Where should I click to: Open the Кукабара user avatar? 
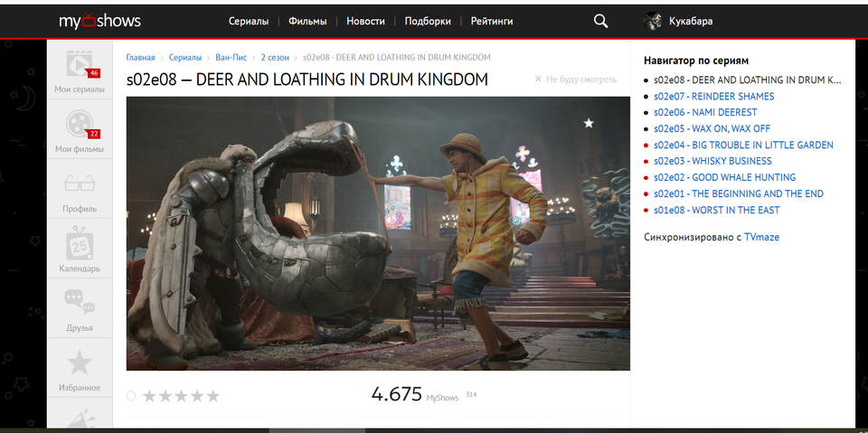click(x=653, y=21)
